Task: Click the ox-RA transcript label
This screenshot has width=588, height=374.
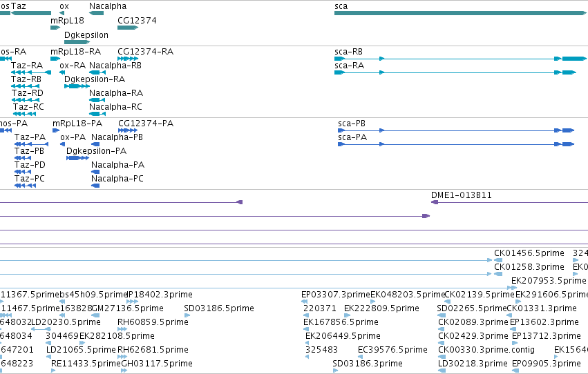Action: [73, 66]
